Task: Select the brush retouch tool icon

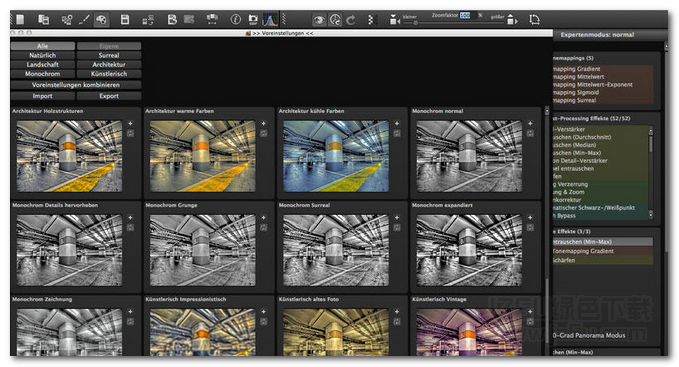Action: pos(84,19)
